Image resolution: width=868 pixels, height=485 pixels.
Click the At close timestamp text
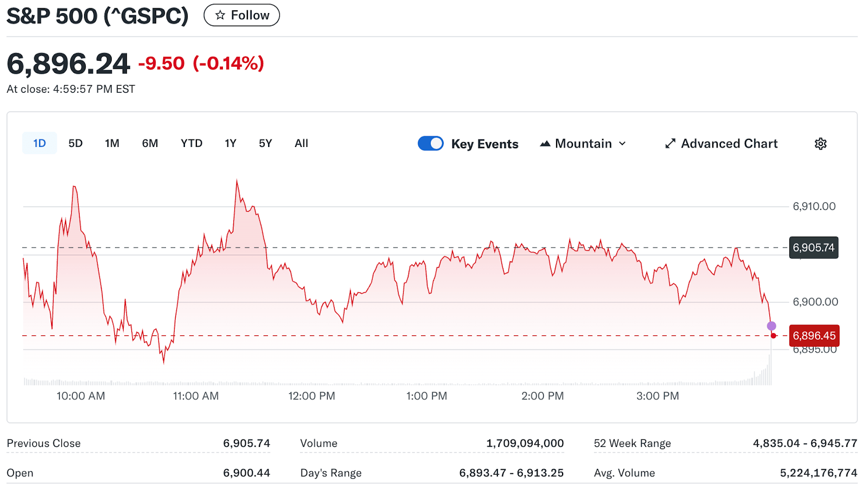(71, 89)
